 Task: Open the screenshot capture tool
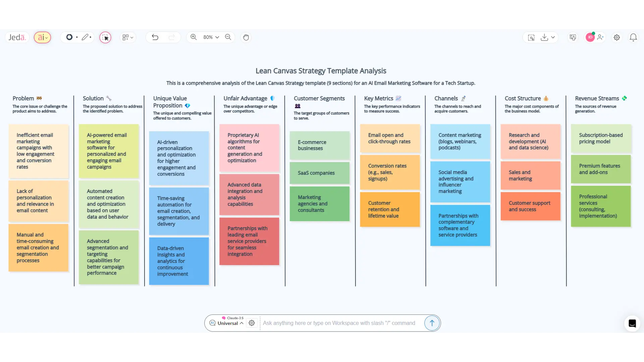point(531,37)
